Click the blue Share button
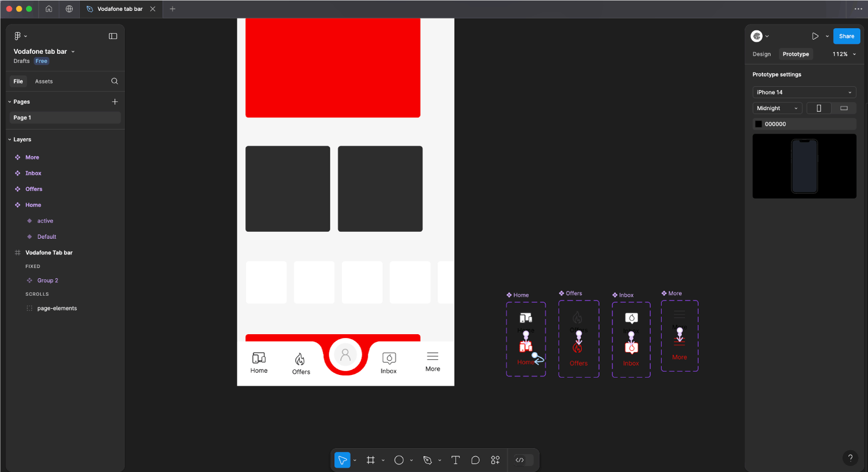The height and width of the screenshot is (472, 868). click(846, 36)
